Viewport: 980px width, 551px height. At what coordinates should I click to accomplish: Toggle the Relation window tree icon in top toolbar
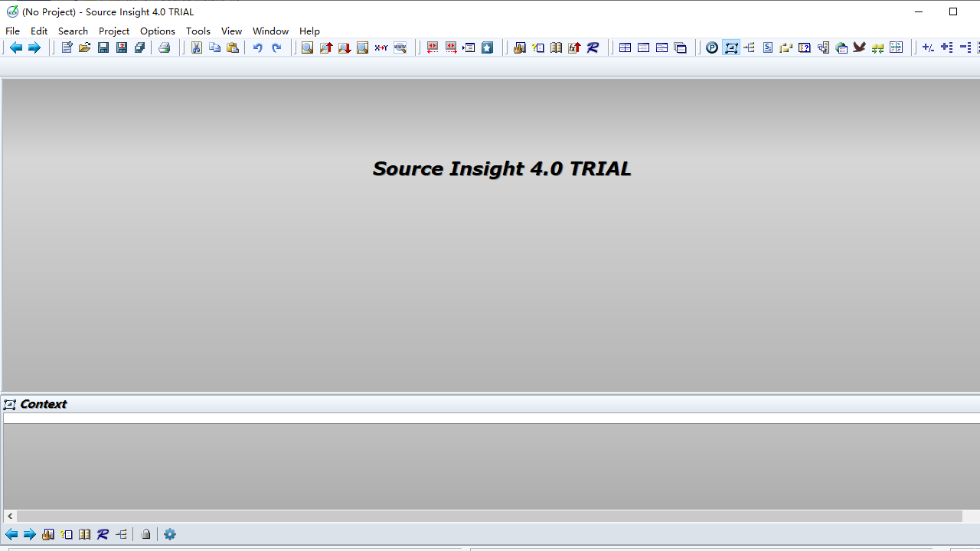pos(750,47)
